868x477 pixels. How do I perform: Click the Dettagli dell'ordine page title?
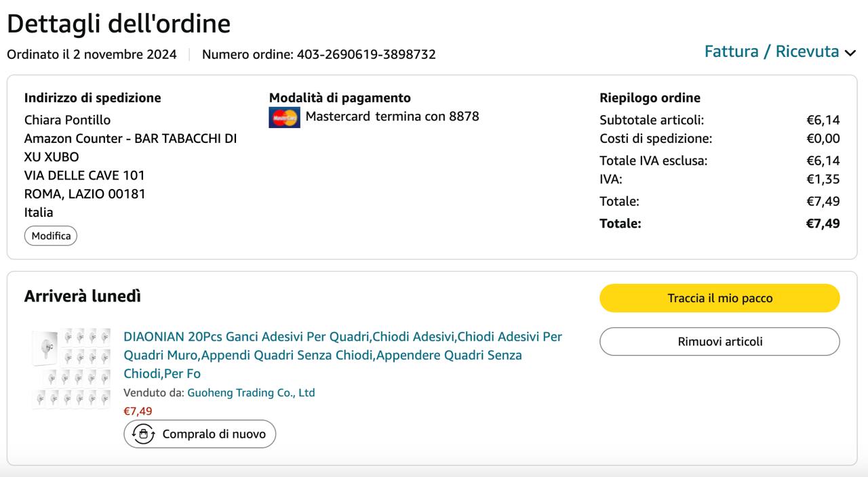pos(119,24)
